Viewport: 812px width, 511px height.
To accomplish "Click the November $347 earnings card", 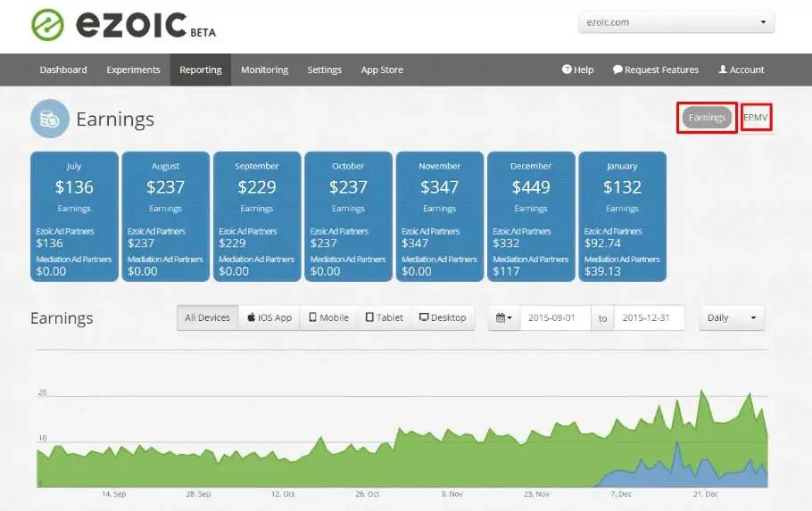I will tap(440, 217).
